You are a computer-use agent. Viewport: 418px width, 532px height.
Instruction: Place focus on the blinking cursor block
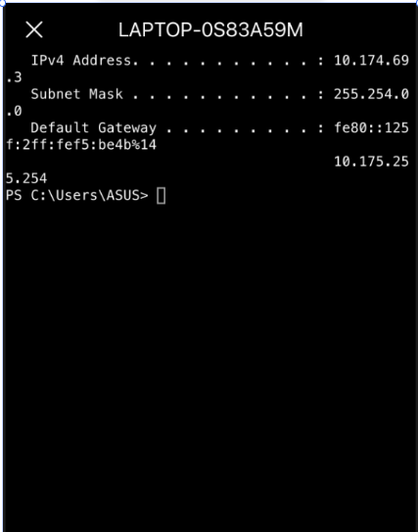(x=161, y=196)
